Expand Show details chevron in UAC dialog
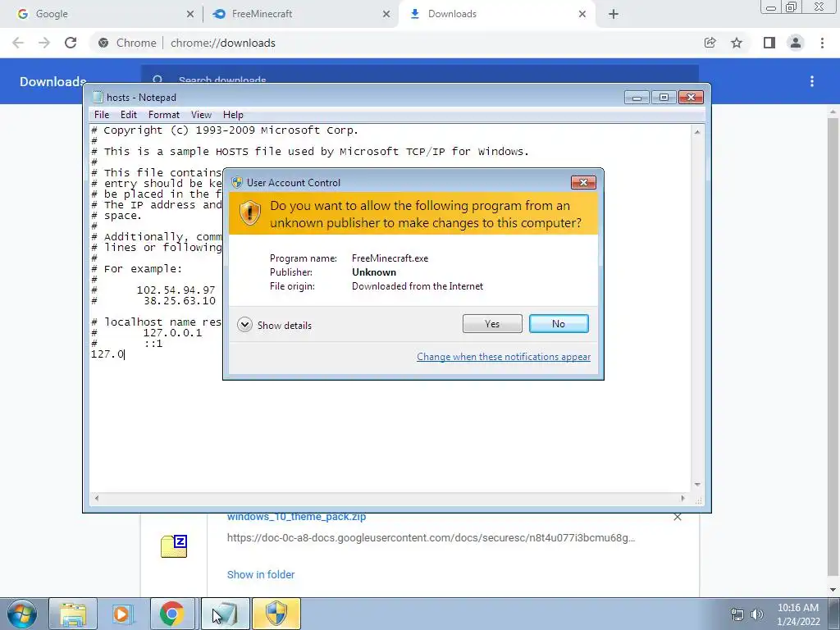 244,325
